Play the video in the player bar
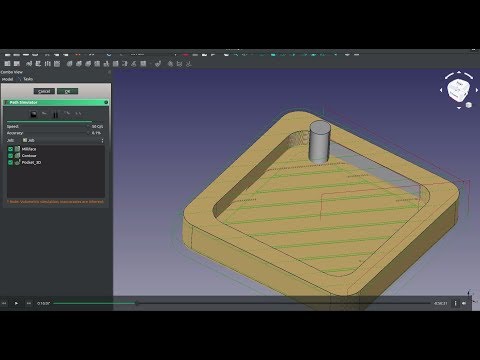480x360 pixels. click(16, 303)
